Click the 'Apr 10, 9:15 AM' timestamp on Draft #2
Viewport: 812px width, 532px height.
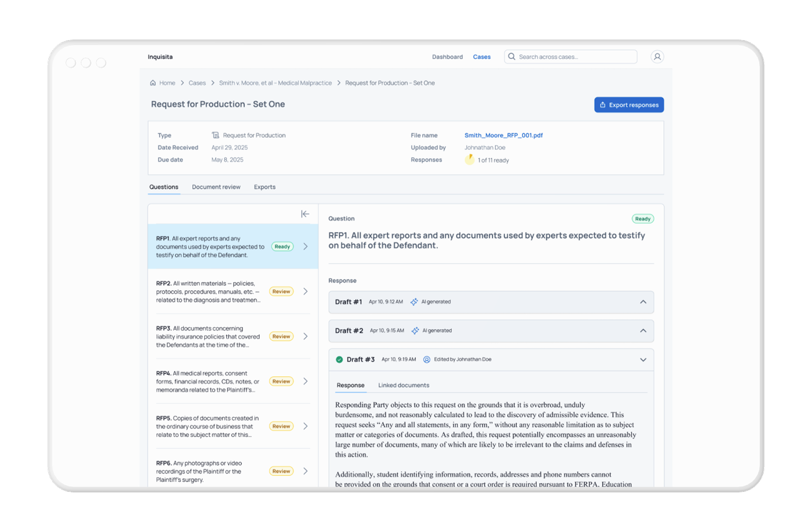tap(387, 331)
